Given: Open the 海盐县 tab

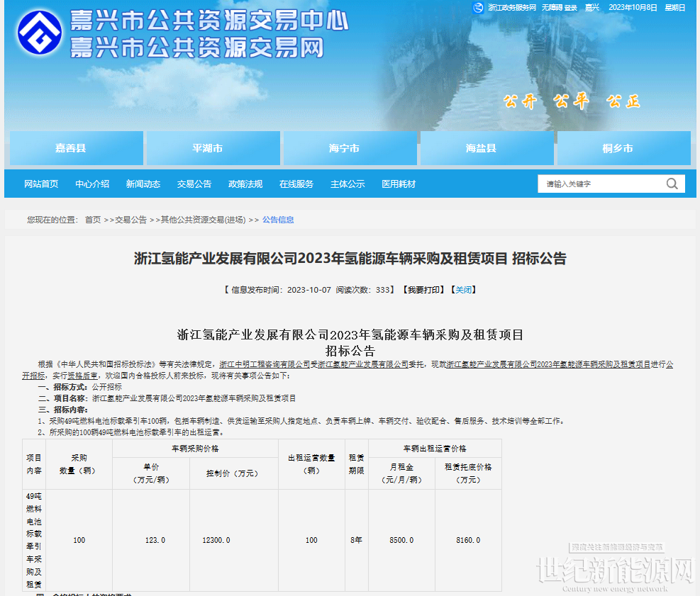Looking at the screenshot, I should (x=487, y=148).
